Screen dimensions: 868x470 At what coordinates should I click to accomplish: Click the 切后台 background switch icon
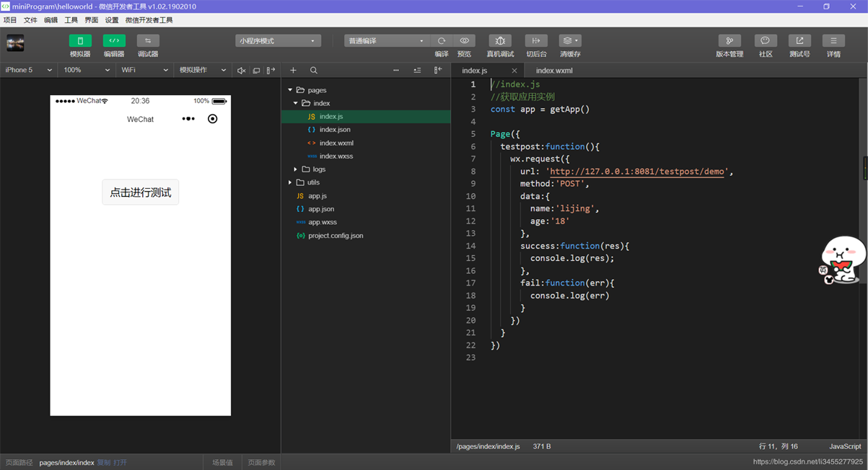(x=536, y=41)
